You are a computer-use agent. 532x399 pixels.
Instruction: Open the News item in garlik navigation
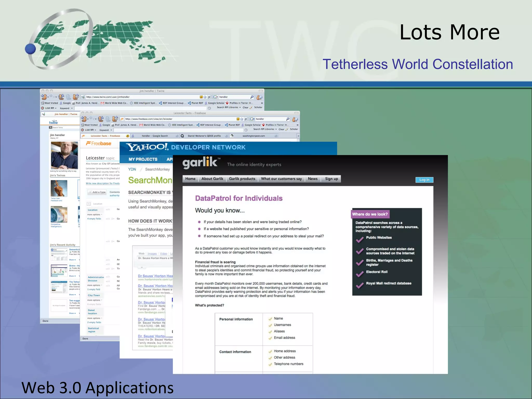tap(313, 179)
